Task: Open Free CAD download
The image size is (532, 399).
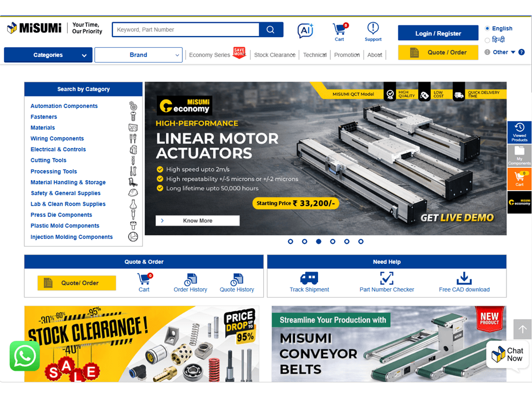Action: click(464, 282)
